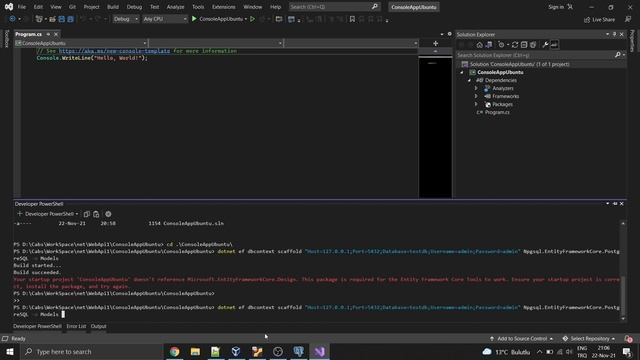Image resolution: width=640 pixels, height=360 pixels.
Task: Open the File menu
Action: click(22, 7)
